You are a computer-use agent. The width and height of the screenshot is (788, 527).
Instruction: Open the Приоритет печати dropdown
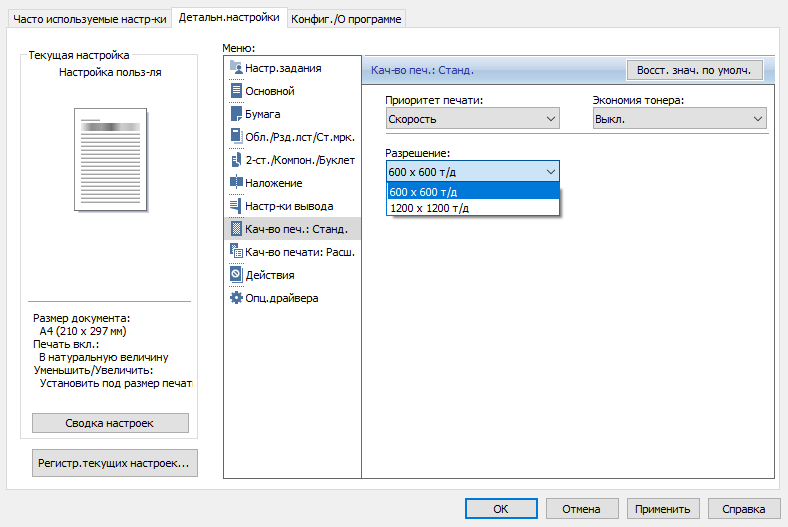[473, 119]
